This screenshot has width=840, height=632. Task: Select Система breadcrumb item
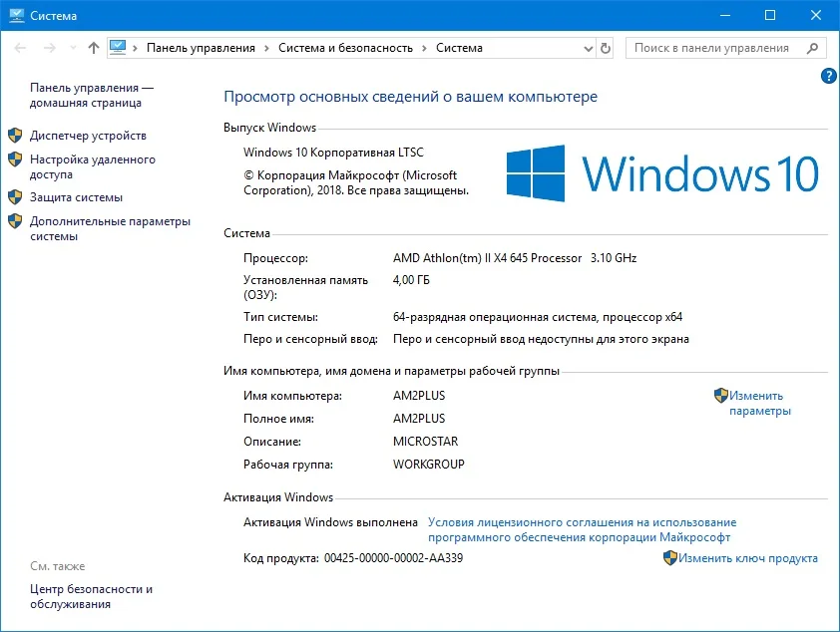click(x=459, y=48)
